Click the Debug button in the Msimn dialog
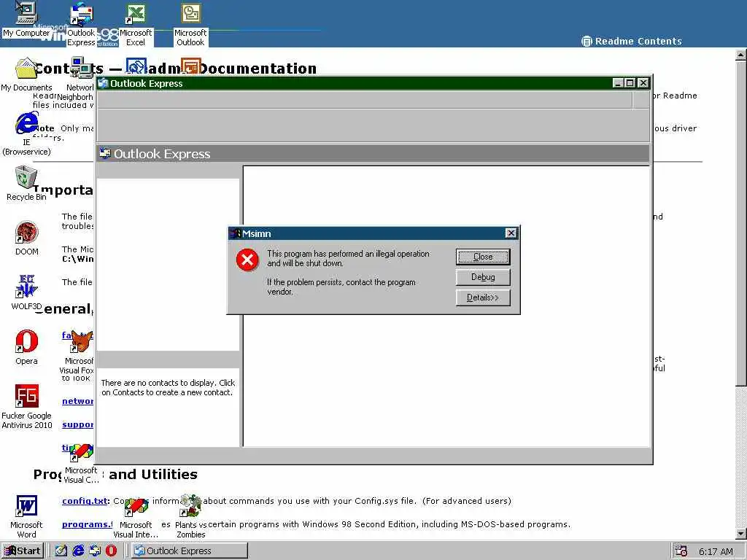 [483, 277]
